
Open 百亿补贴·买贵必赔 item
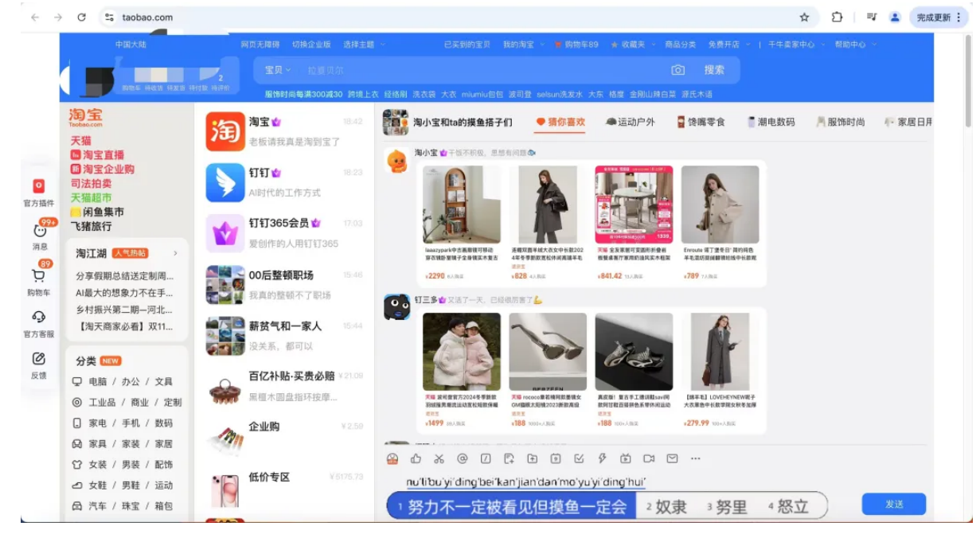[x=285, y=386]
